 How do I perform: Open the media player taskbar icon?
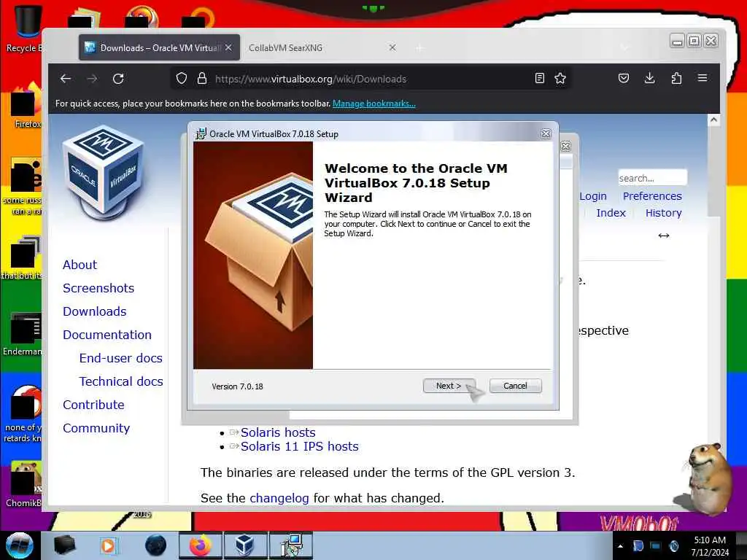tap(108, 545)
